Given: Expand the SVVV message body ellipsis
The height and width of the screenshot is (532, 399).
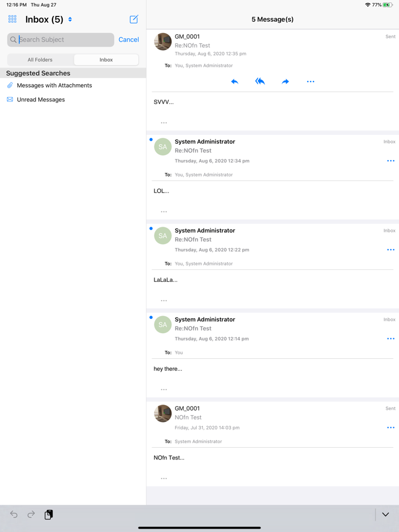Looking at the screenshot, I should point(164,122).
